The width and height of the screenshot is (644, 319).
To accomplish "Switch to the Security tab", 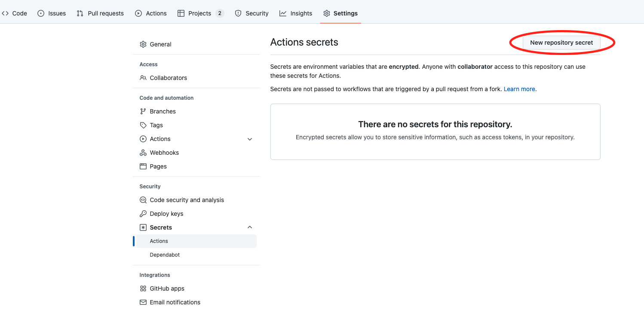I will point(257,13).
